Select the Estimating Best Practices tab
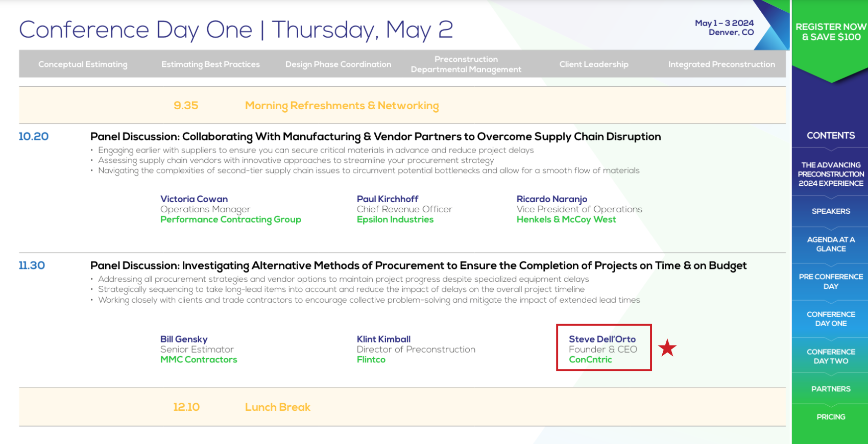This screenshot has height=444, width=868. point(210,64)
